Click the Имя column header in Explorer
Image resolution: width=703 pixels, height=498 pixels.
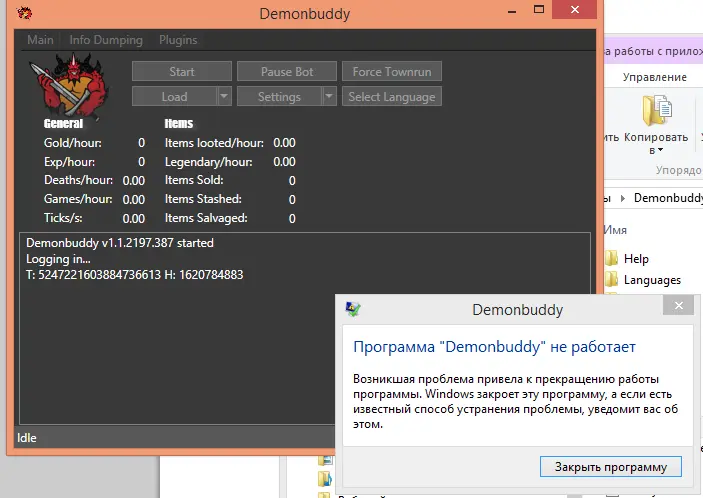click(615, 230)
